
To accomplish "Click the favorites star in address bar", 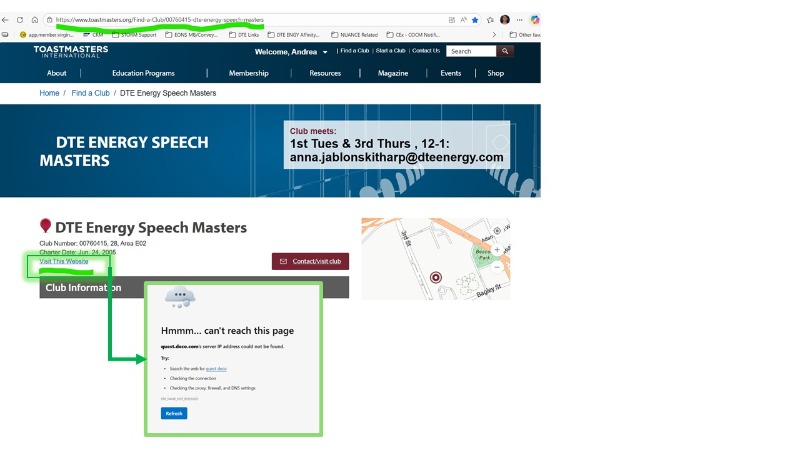I will pos(475,19).
